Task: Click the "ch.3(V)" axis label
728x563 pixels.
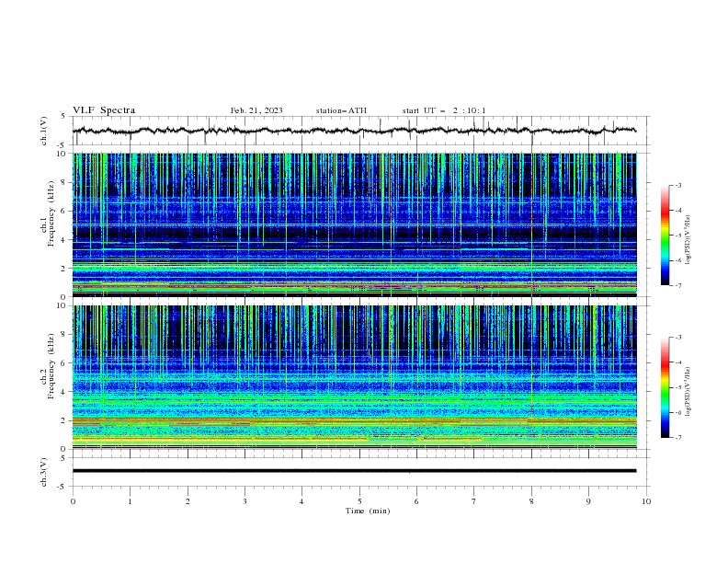Action: 44,472
